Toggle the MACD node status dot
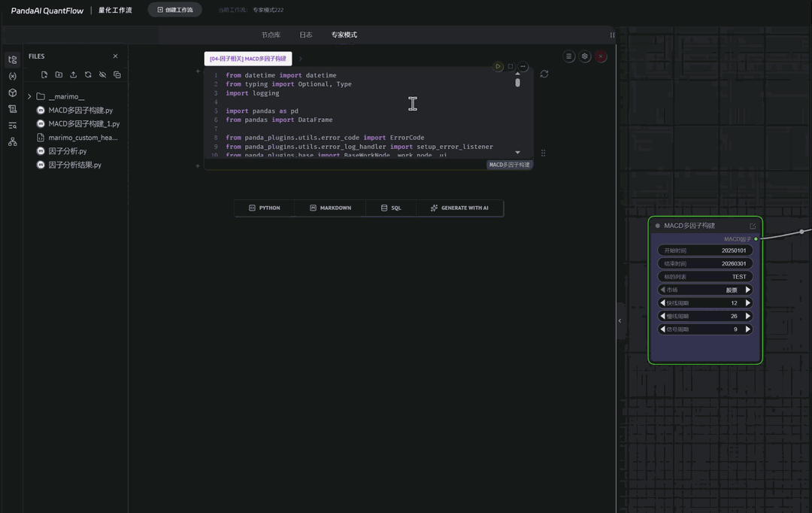The width and height of the screenshot is (812, 513). point(658,226)
